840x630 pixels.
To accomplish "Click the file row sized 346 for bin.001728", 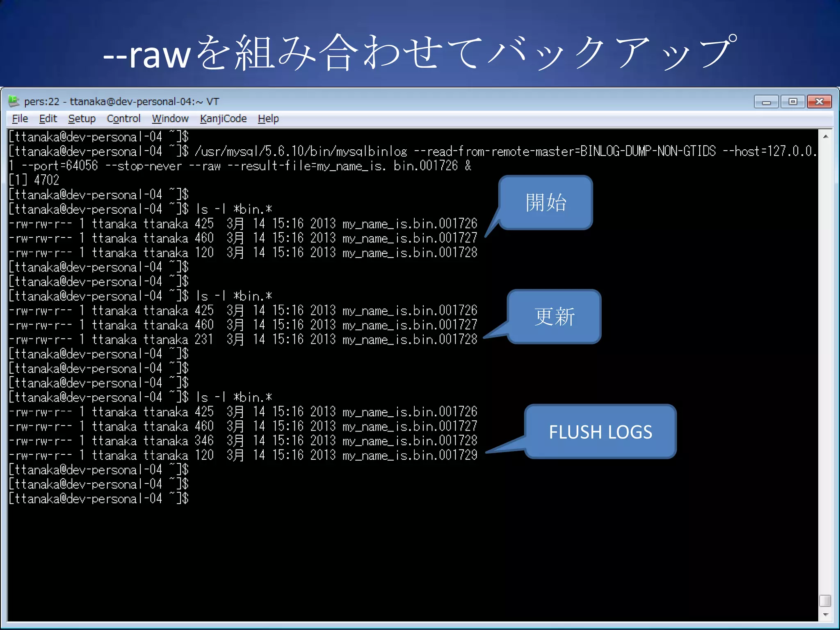I will (243, 441).
